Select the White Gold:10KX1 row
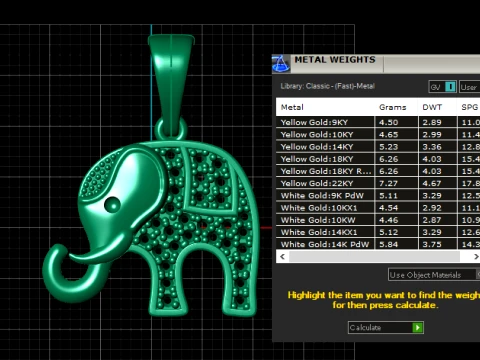The height and width of the screenshot is (360, 480). tap(378, 208)
